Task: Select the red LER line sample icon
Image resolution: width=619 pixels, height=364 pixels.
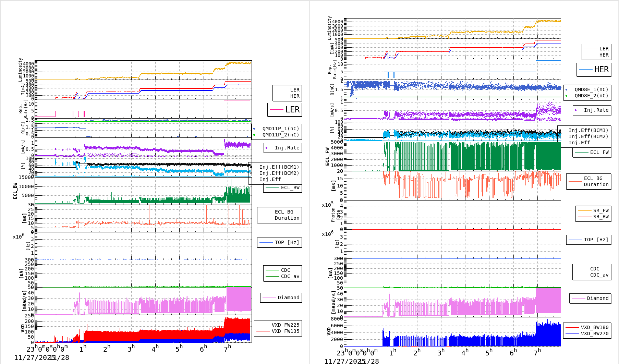Action: pos(281,90)
